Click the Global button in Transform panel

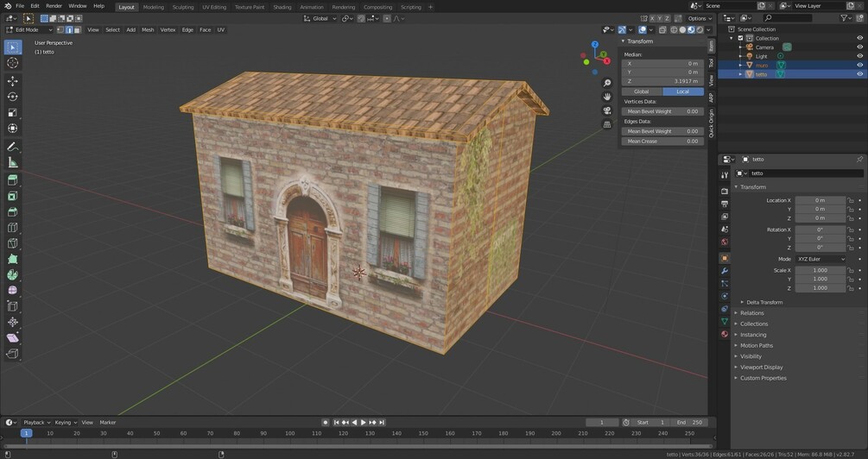click(642, 91)
